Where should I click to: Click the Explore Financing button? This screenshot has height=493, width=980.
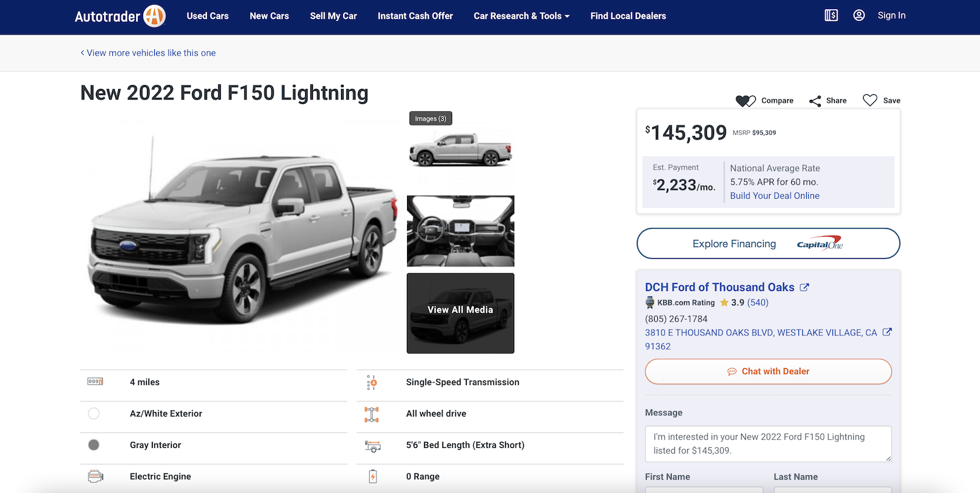click(x=768, y=243)
